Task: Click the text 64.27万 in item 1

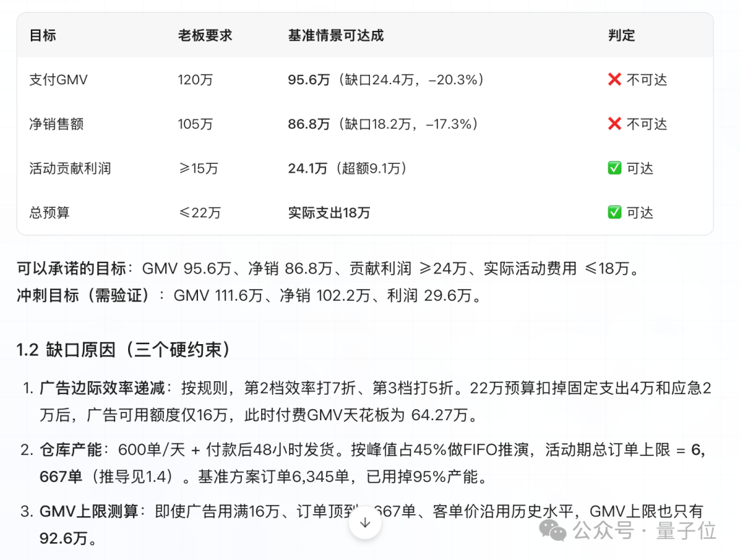Action: click(x=439, y=415)
